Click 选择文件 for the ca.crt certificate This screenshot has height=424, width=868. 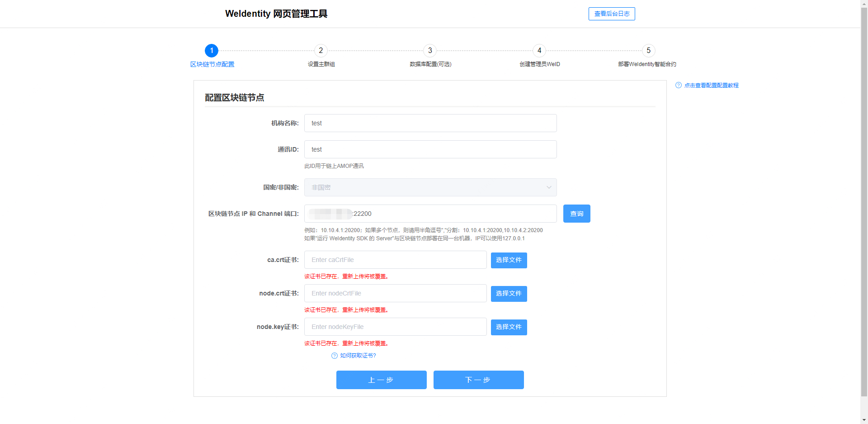509,260
